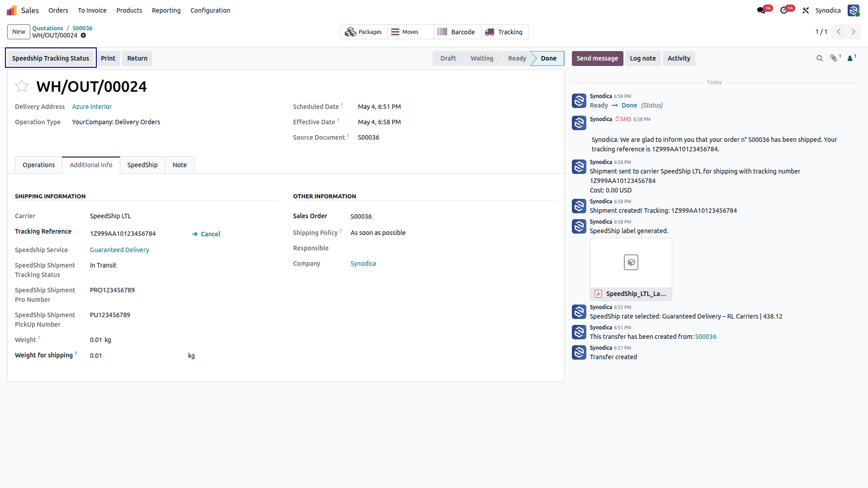Select the Waiting status stage
This screenshot has width=868, height=488.
pos(482,58)
